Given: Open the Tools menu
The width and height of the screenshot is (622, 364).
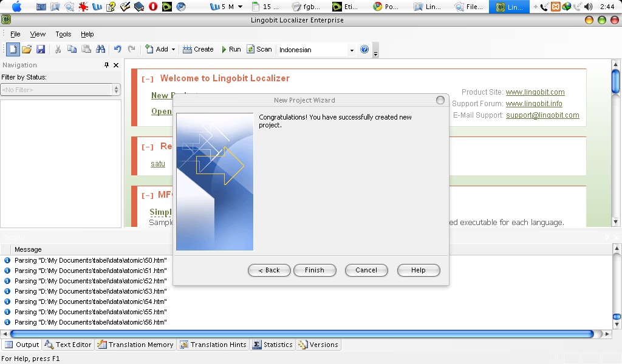Looking at the screenshot, I should coord(63,34).
